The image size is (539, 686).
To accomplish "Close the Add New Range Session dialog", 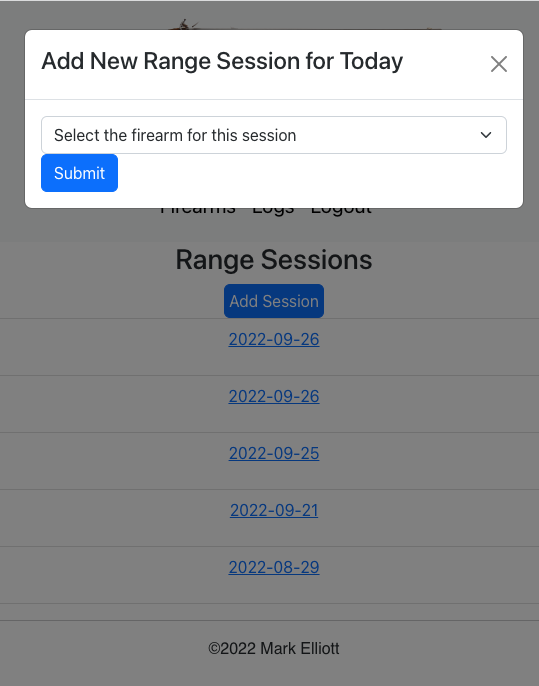I will click(x=499, y=64).
